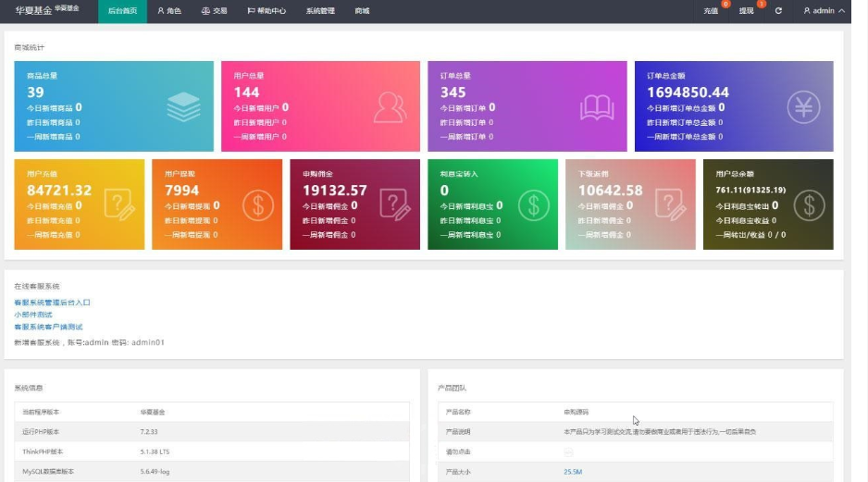Click the edit note icon on 下级返佣 card

point(670,204)
